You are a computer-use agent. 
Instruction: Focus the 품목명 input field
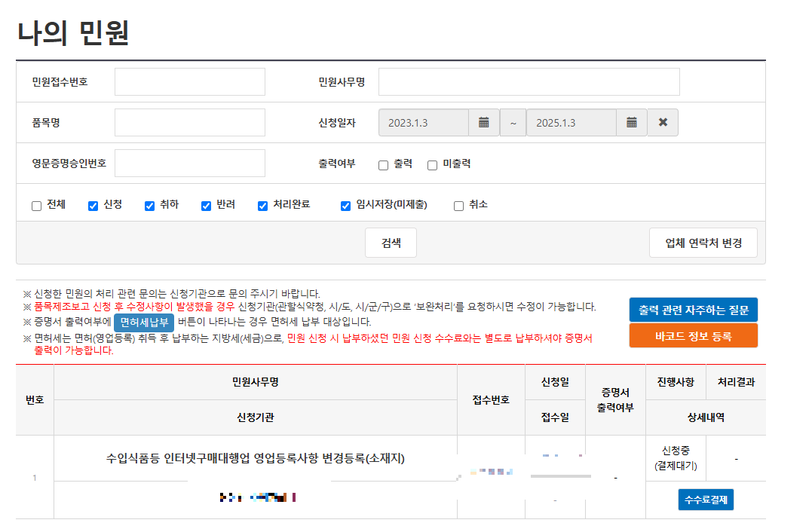190,123
